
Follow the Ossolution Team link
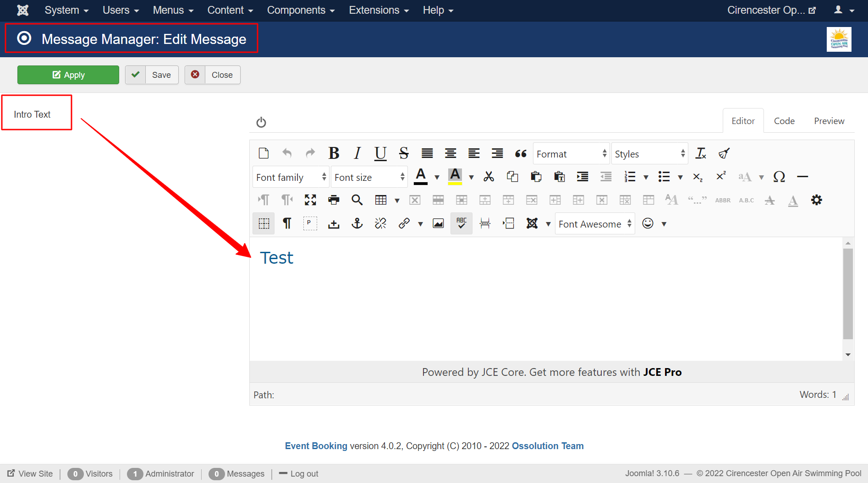[548, 446]
